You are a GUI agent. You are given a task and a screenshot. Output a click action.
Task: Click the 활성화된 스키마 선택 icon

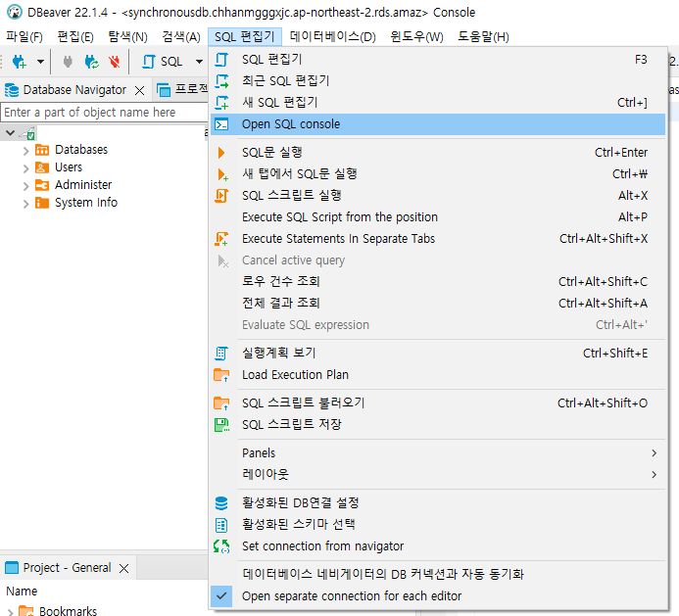(x=221, y=525)
